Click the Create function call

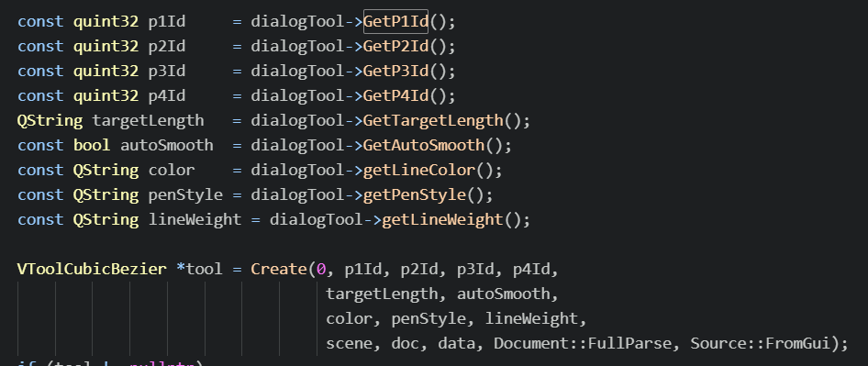pos(279,270)
